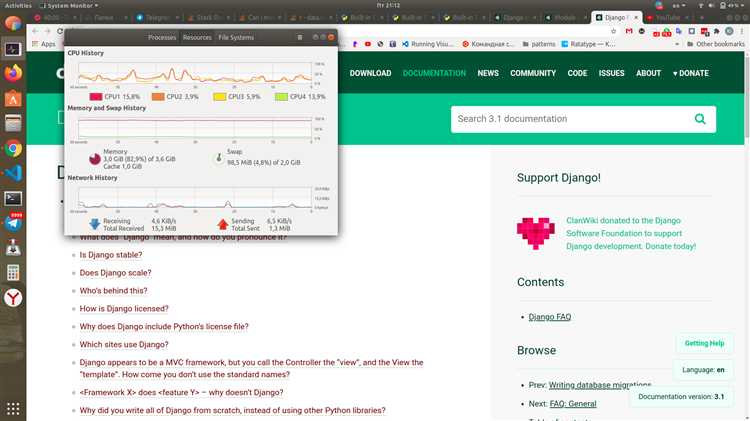Open Google Chrome from the dock
The image size is (750, 421).
tap(13, 148)
